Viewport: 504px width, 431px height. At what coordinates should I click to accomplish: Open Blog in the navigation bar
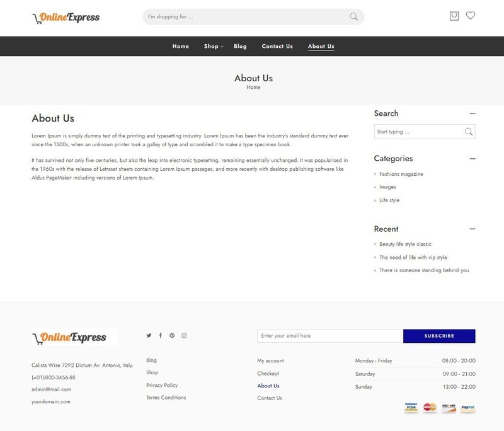pyautogui.click(x=240, y=46)
